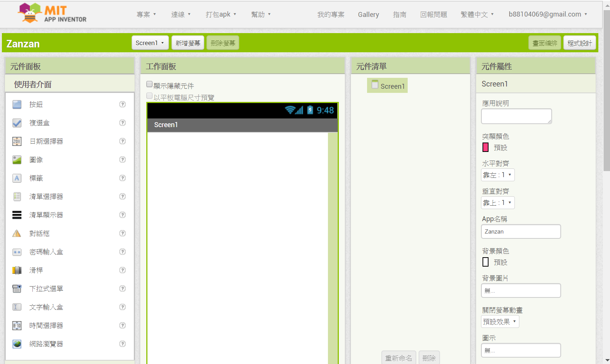Select the 網路瀏覽器 web viewer icon

(x=17, y=344)
